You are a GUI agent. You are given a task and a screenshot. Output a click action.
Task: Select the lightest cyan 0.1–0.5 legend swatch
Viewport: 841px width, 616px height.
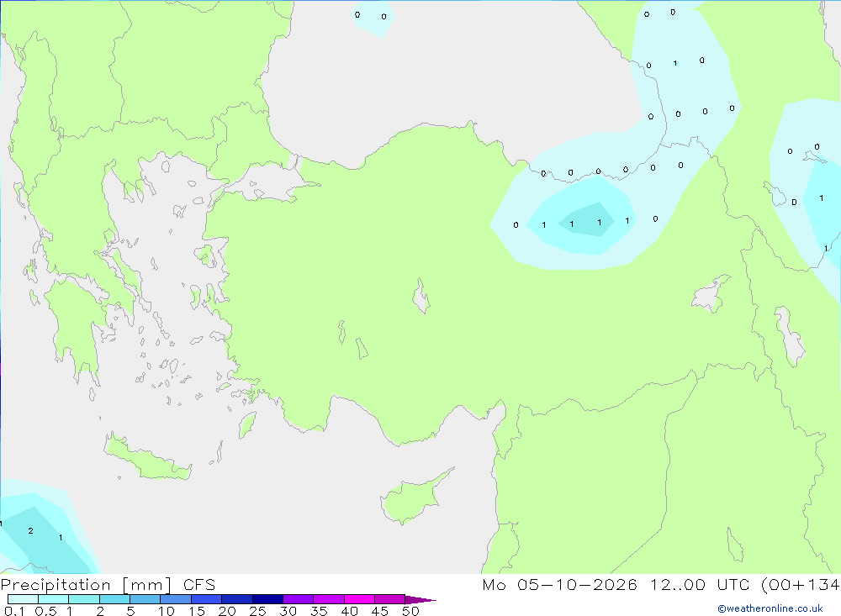[x=23, y=599]
